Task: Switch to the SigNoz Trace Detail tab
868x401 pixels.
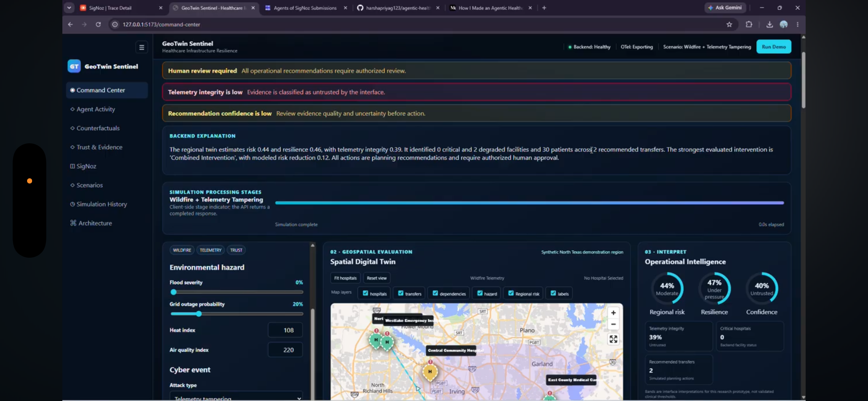Action: click(121, 8)
